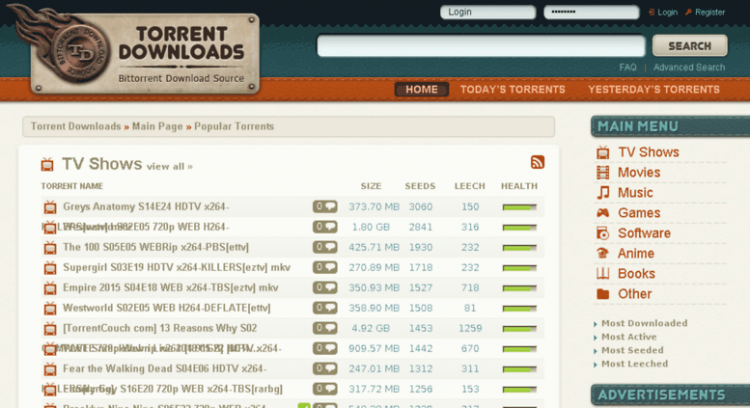750x408 pixels.
Task: Click the password field
Action: point(591,12)
